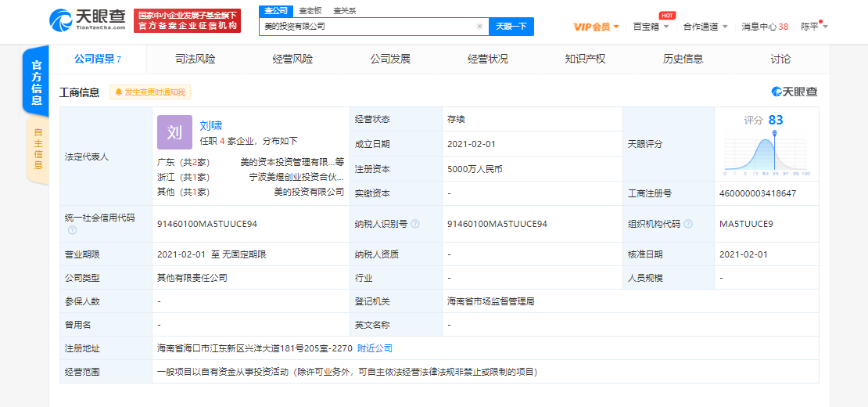Viewport: 868px width, 407px height.
Task: Click the 成立日期 value 2021-02-01
Action: (471, 144)
